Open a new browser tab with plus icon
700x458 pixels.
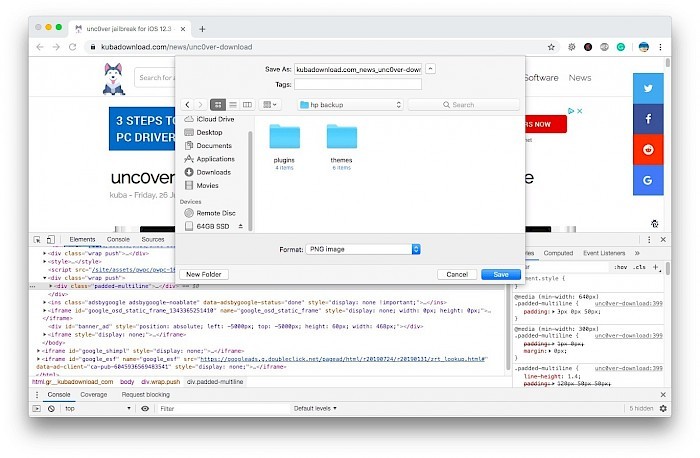click(x=202, y=29)
